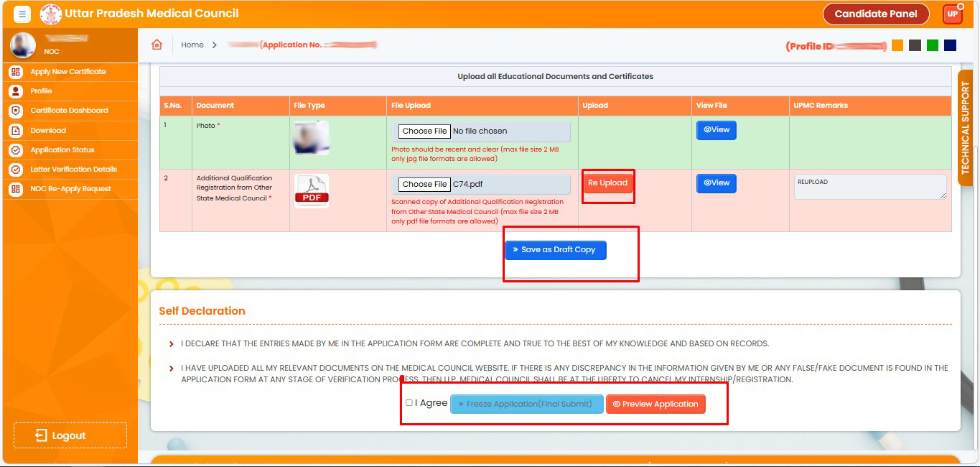
Task: Click Preview Application button
Action: [x=655, y=404]
